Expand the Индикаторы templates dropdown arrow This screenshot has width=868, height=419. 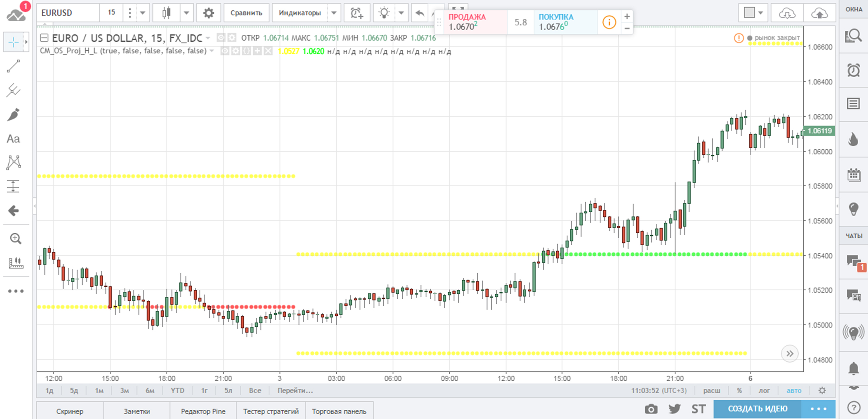(334, 13)
